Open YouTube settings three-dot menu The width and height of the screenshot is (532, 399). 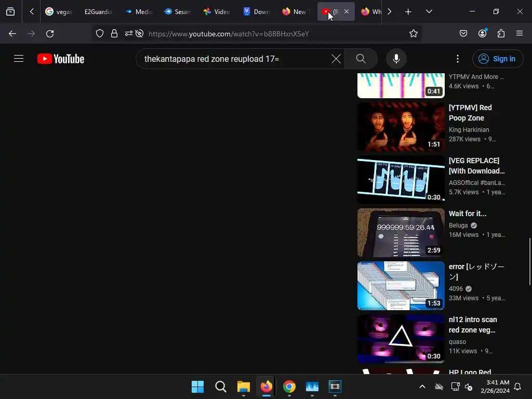458,59
